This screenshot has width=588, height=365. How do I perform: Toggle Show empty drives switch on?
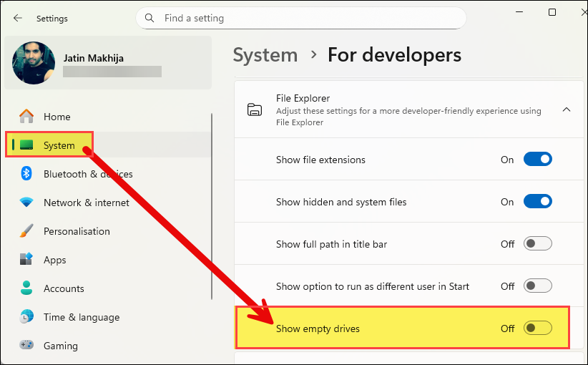[x=537, y=328]
